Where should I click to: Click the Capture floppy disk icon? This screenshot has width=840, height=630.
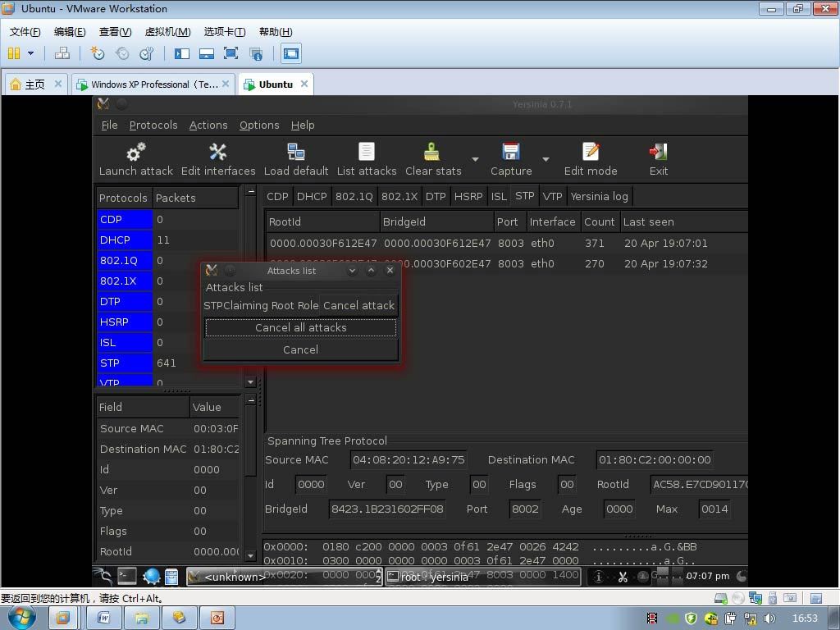tap(511, 153)
